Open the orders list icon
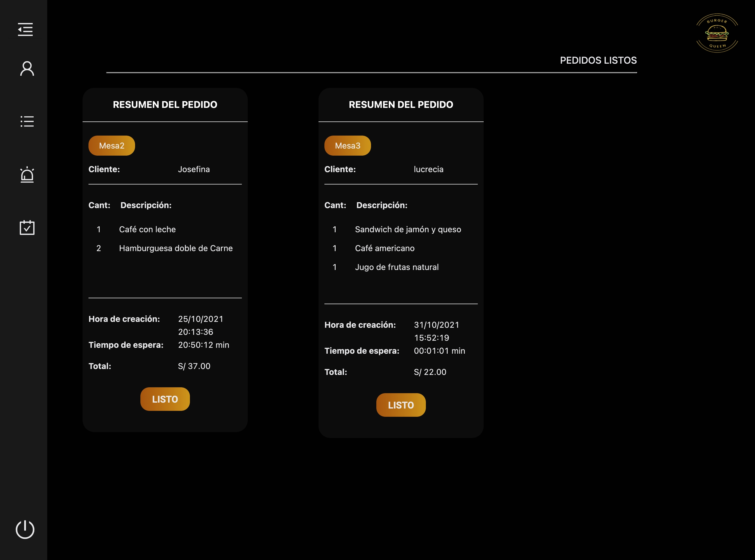Screen dimensions: 755x560 (27, 121)
